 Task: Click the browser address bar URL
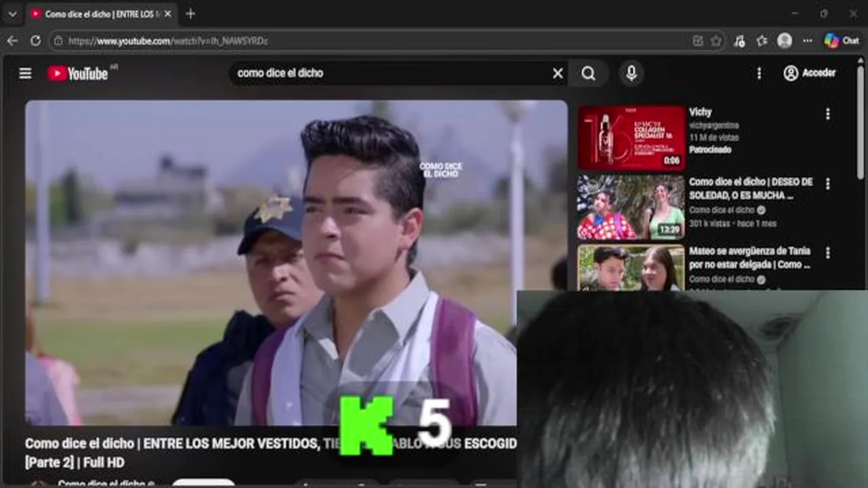click(x=168, y=41)
